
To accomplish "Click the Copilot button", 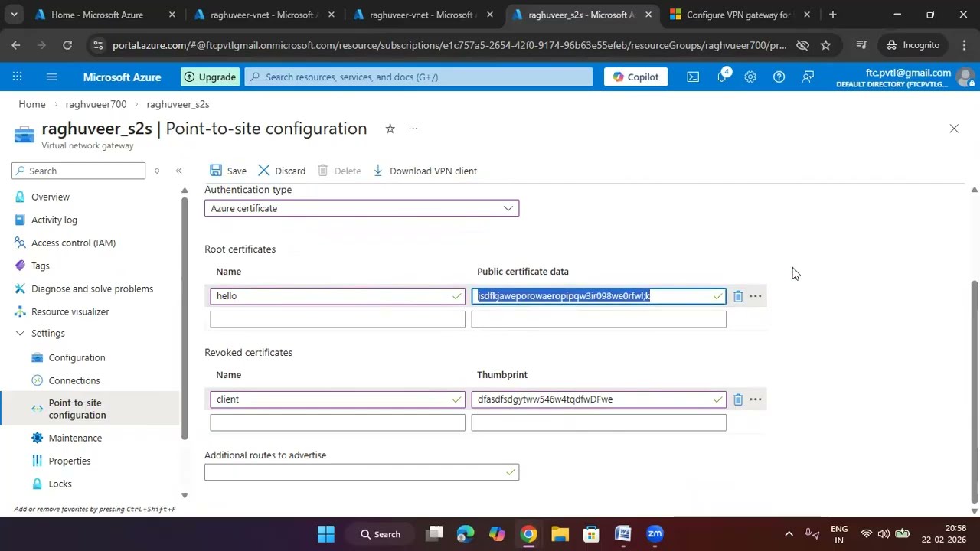I will point(635,77).
